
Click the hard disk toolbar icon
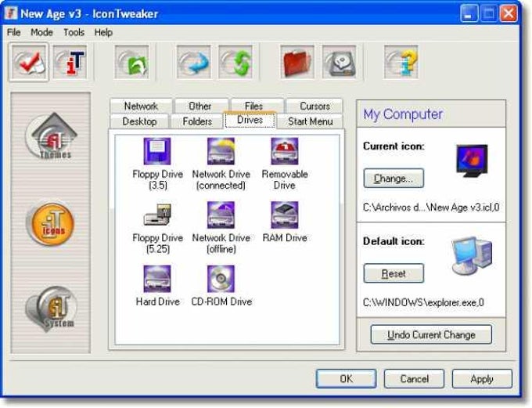(339, 62)
